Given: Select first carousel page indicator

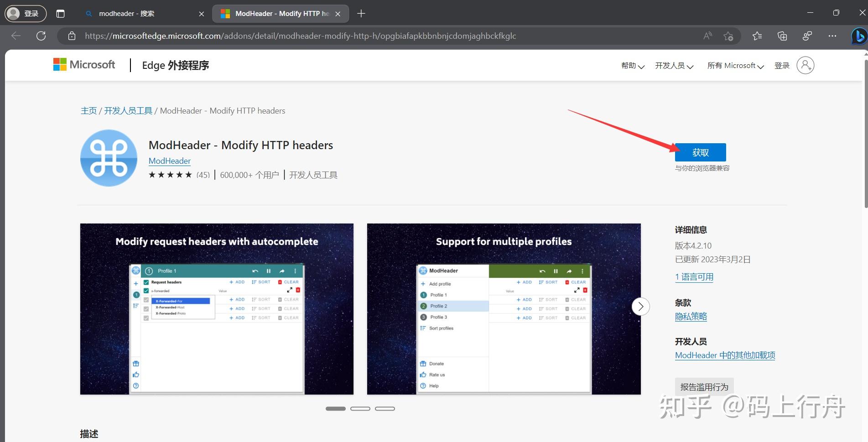Looking at the screenshot, I should [x=336, y=409].
